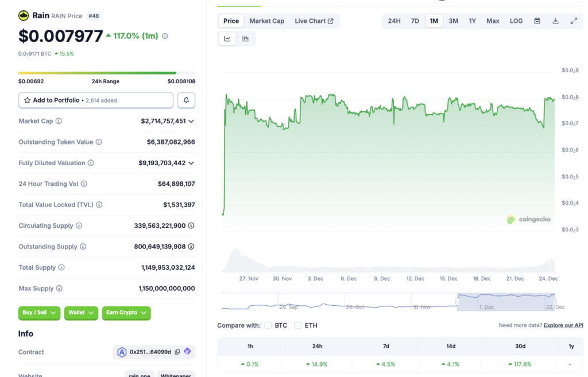Open the Wallet dropdown
Screen dimensions: 588x377
[x=80, y=313]
